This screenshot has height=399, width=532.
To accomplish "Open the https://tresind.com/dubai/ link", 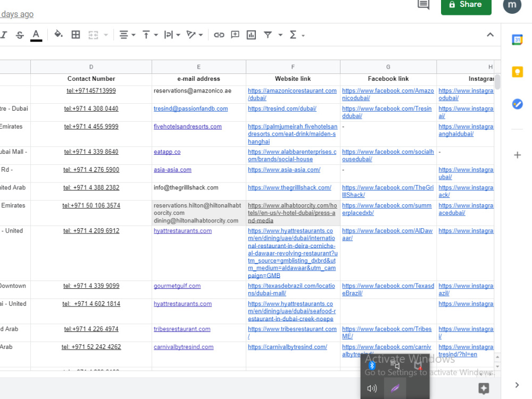I will click(282, 109).
